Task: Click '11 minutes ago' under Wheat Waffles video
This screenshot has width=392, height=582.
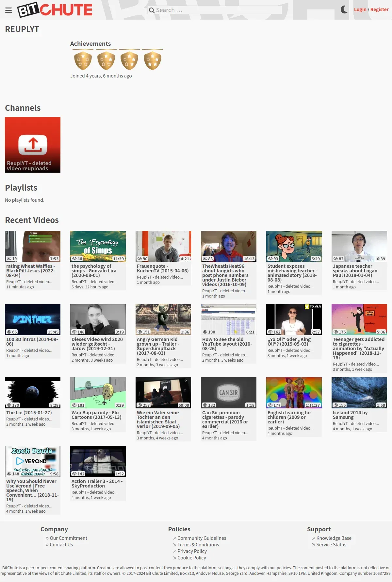Action: (20, 287)
